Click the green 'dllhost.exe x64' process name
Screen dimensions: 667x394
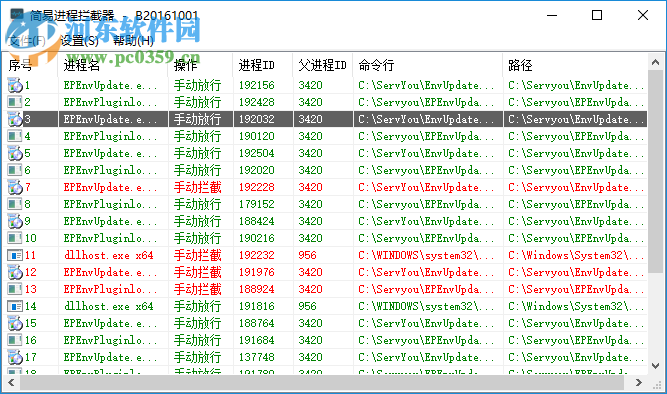pyautogui.click(x=108, y=306)
